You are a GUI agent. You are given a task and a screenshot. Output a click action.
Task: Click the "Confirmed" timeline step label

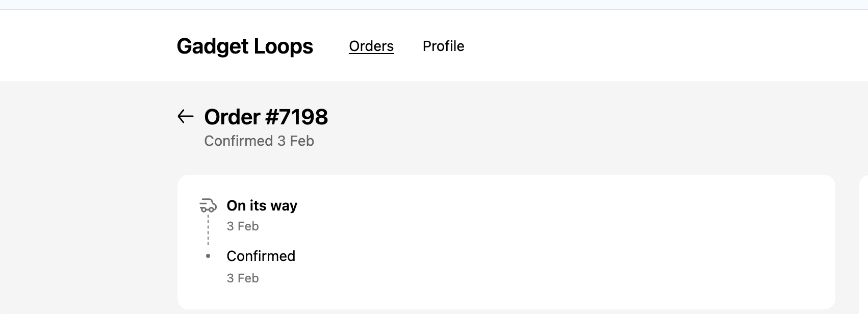pyautogui.click(x=261, y=256)
